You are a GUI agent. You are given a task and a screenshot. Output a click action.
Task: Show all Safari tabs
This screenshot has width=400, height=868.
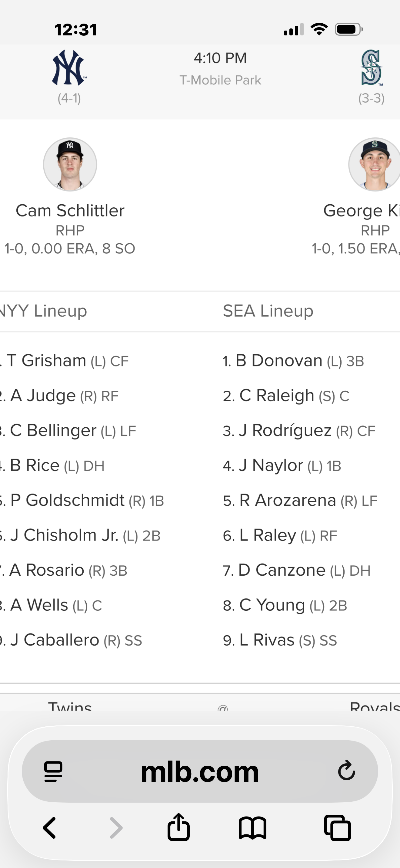pos(337,827)
